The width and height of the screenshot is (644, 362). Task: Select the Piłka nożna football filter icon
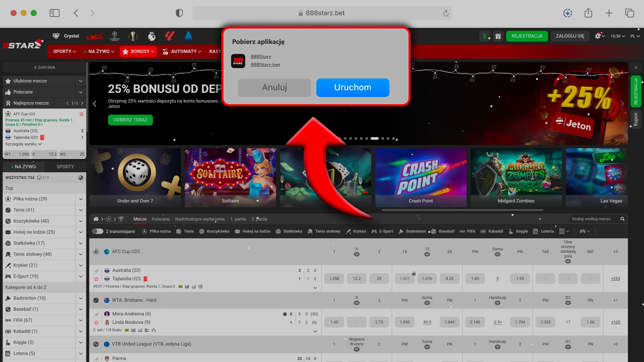[x=144, y=231]
